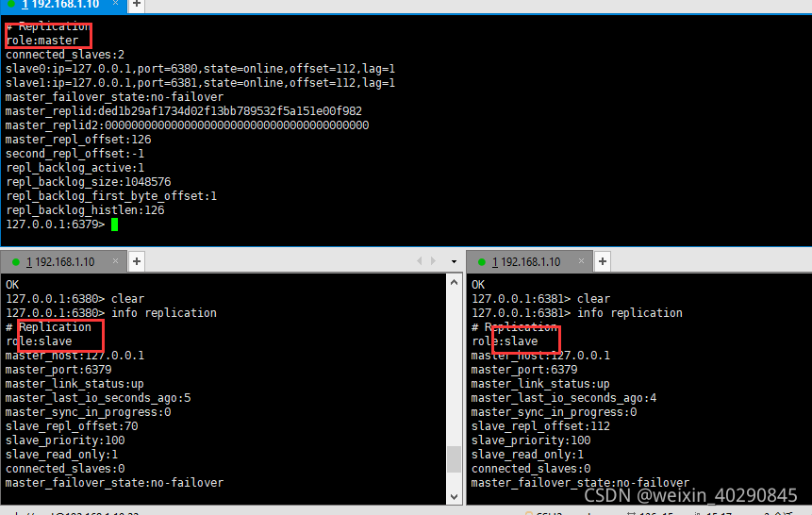This screenshot has width=812, height=515.
Task: Click 'role:slave' in the 6380 terminal
Action: (x=39, y=341)
